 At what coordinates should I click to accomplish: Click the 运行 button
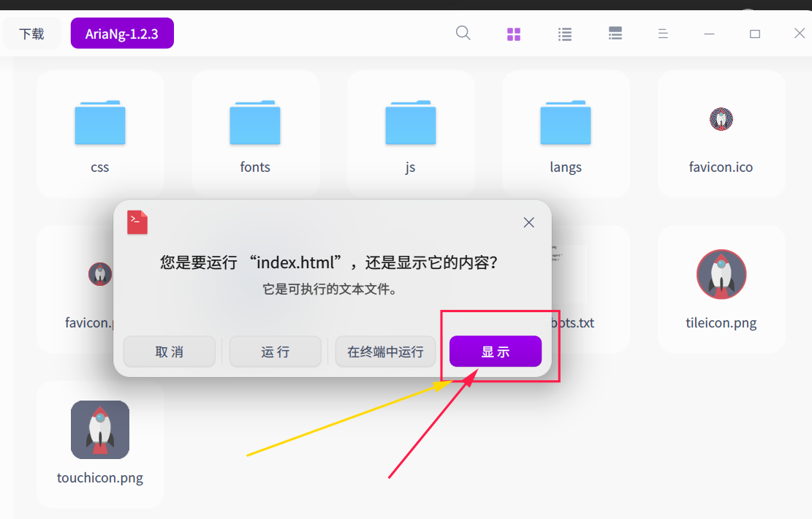tap(275, 351)
